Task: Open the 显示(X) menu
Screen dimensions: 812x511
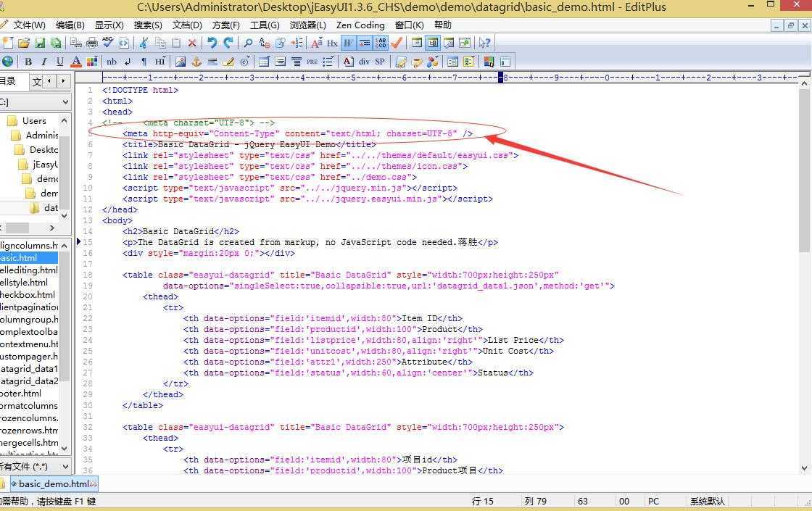Action: (109, 25)
